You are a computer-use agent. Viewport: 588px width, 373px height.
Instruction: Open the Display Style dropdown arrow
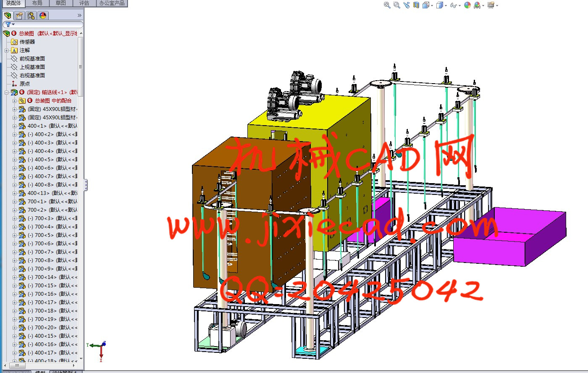446,6
